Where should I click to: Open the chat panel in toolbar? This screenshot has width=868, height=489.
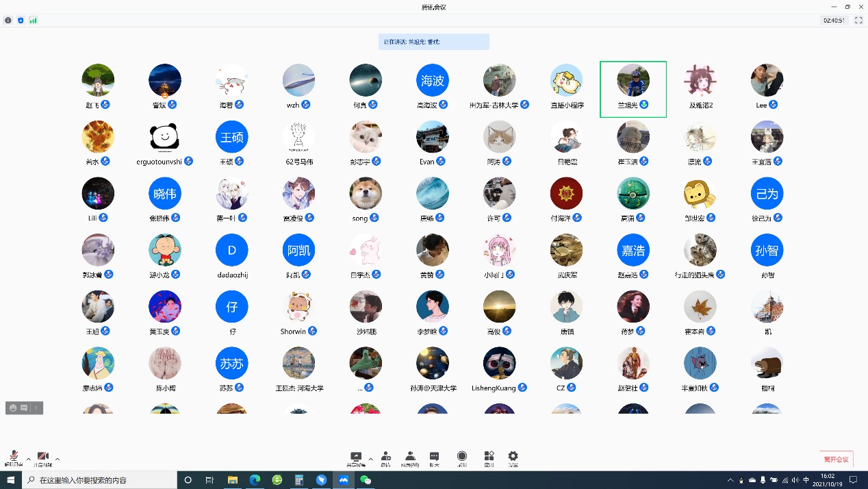tap(434, 458)
